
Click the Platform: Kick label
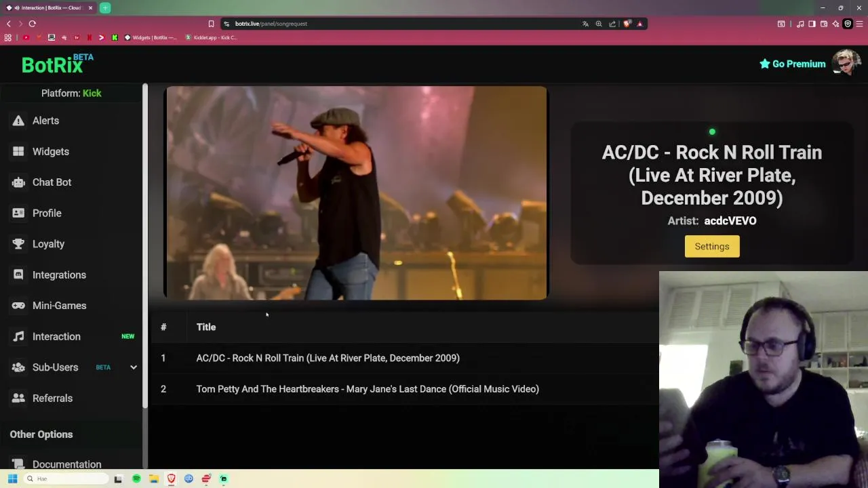(71, 93)
